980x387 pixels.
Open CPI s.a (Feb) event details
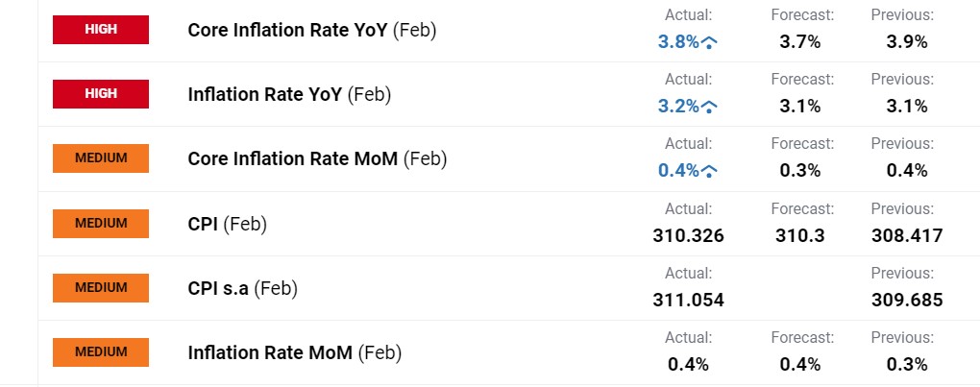(242, 288)
